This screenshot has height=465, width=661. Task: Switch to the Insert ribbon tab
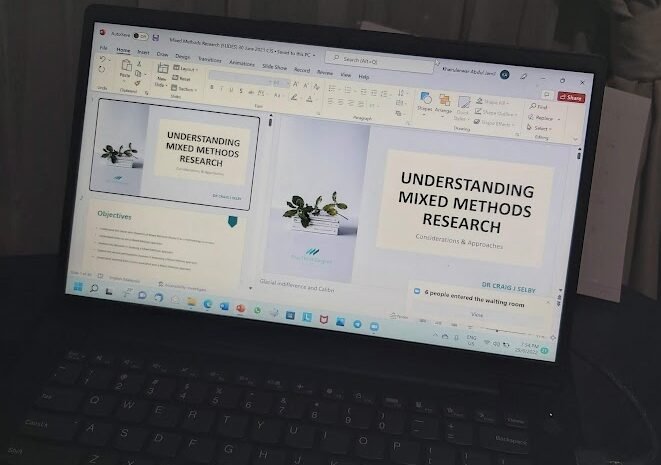tap(143, 52)
